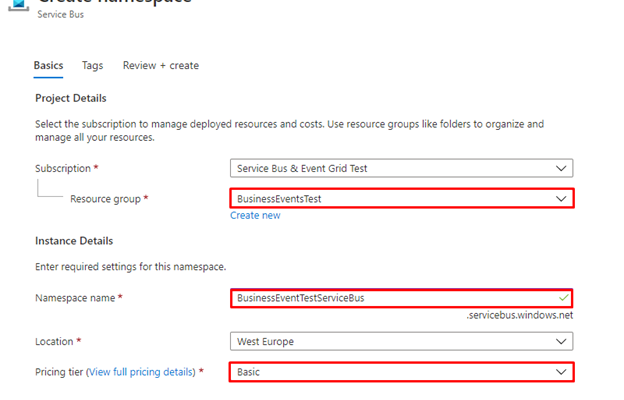The width and height of the screenshot is (624, 400).
Task: Click the green validation checkmark icon
Action: tap(563, 298)
